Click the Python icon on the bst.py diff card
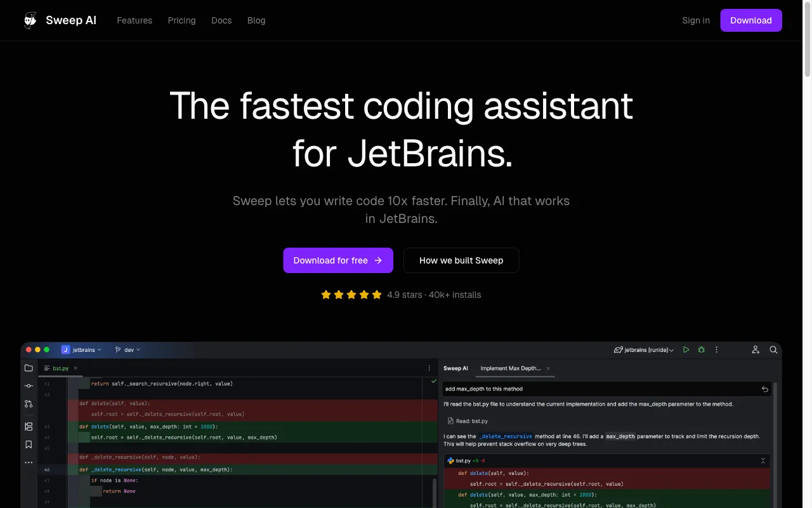Viewport: 812px width, 508px height. pyautogui.click(x=450, y=460)
